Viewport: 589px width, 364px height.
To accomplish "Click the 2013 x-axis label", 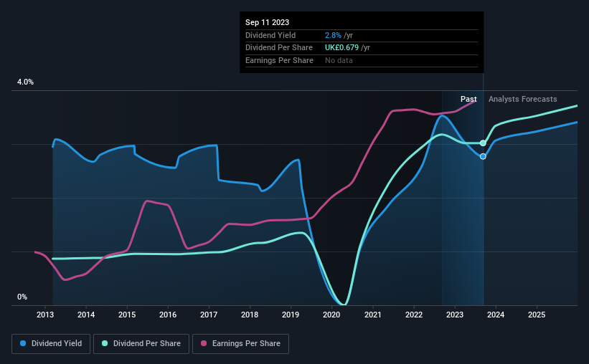I will click(45, 315).
